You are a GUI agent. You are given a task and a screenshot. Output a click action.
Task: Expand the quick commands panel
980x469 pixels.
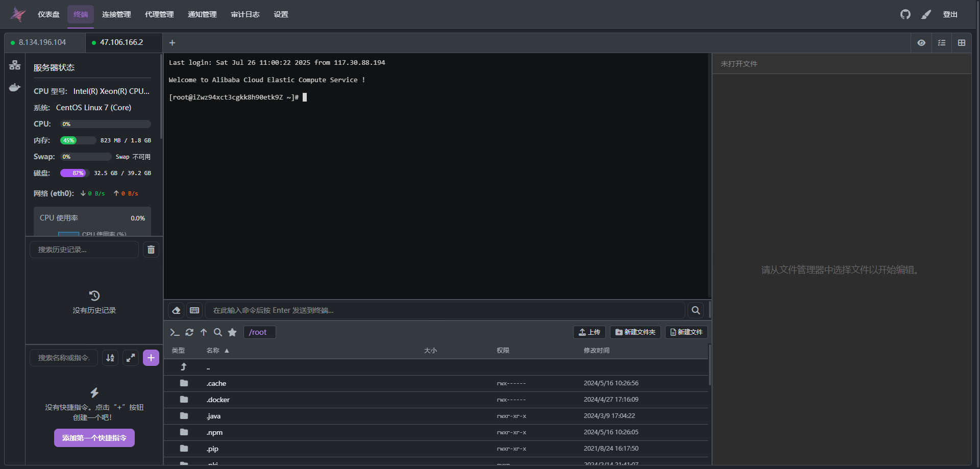pos(131,358)
